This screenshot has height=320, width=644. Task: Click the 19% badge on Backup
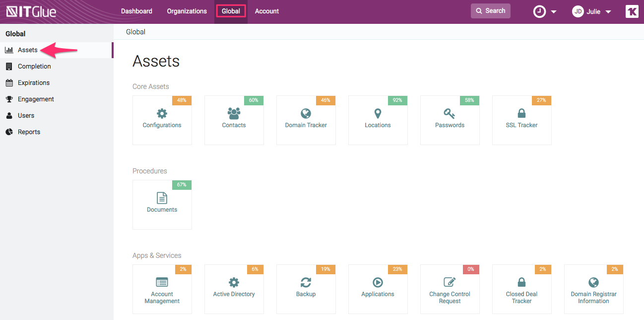[x=325, y=269]
